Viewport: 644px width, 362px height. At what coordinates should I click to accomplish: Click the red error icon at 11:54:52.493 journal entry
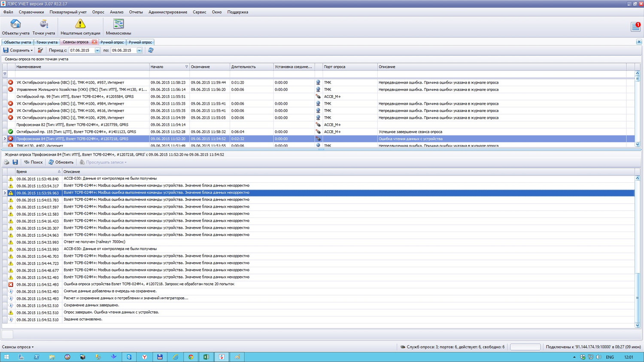pos(11,284)
